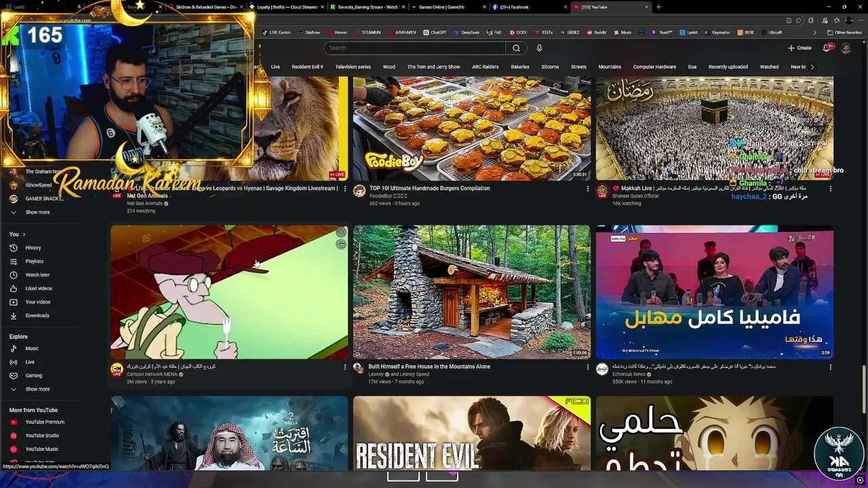Select the Resident Evil 9 chip
Viewport: 868px width, 488px height.
[x=307, y=66]
